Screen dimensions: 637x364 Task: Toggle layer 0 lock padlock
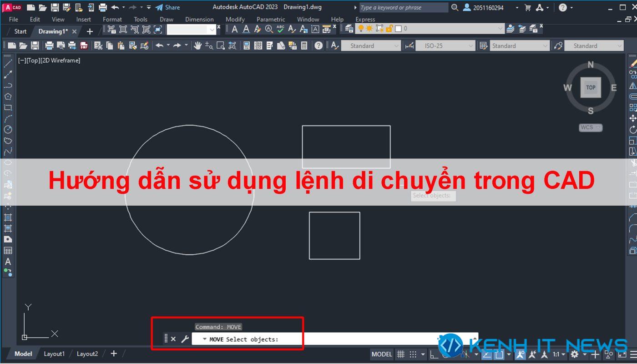[x=389, y=29]
